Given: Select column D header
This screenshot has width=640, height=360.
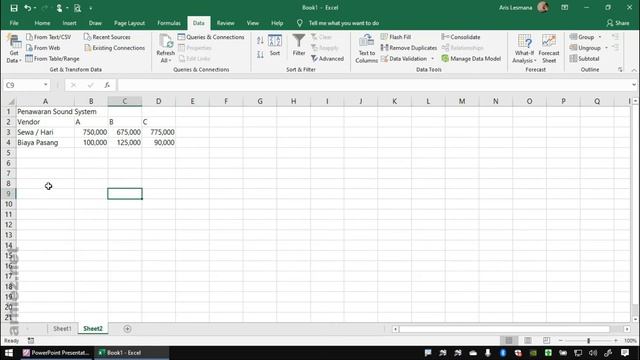Looking at the screenshot, I should click(159, 101).
